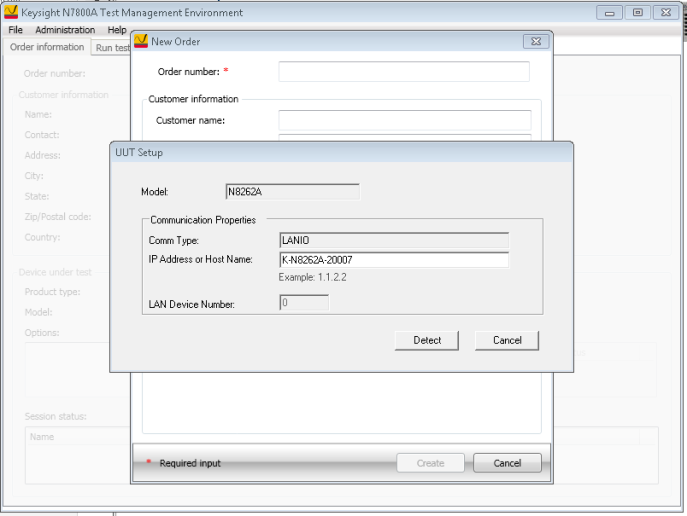Click the 'Device under test' label in main window
Image resolution: width=687 pixels, height=516 pixels.
click(55, 272)
